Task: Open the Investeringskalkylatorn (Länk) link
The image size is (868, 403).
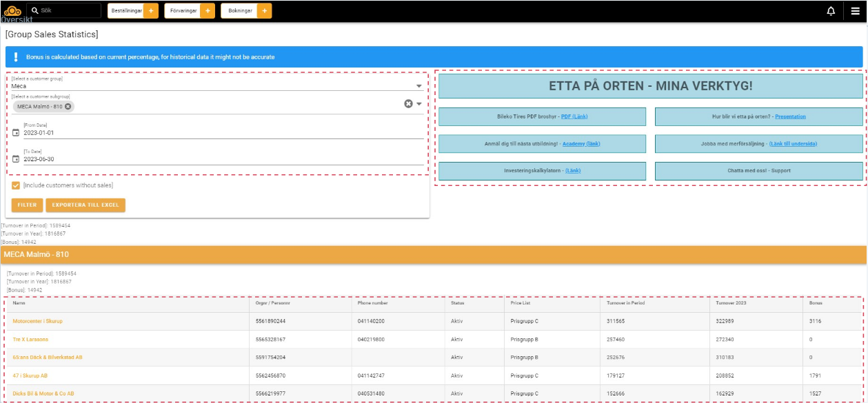Action: 573,170
